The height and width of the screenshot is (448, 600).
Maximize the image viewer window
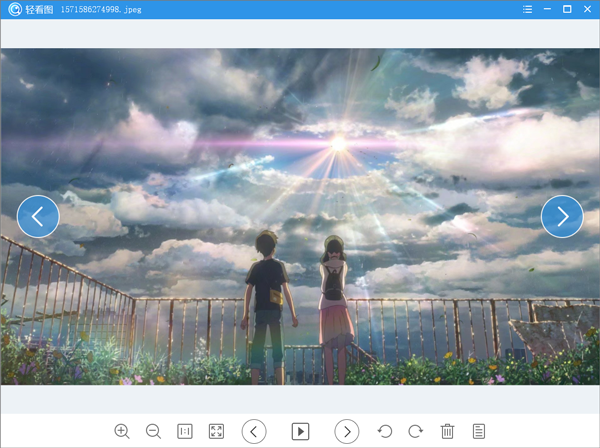[567, 9]
